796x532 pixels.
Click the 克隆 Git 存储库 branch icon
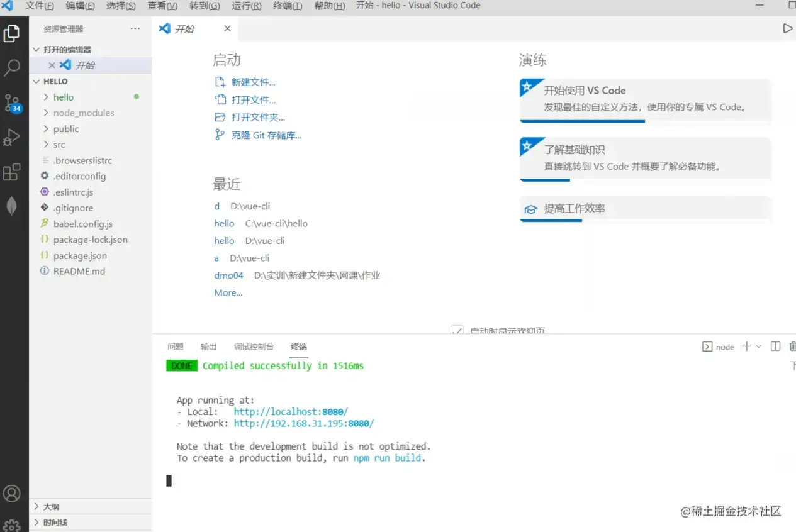[220, 135]
